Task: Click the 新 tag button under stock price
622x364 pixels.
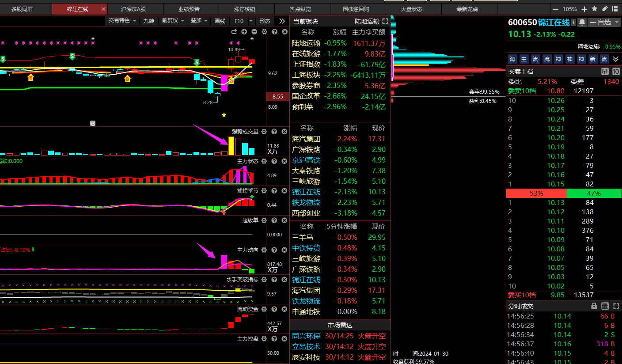Action: click(x=593, y=59)
